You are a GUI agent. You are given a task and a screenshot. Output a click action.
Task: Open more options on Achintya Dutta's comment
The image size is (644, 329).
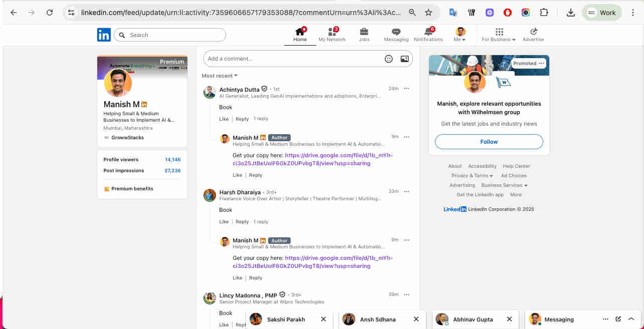click(x=406, y=89)
